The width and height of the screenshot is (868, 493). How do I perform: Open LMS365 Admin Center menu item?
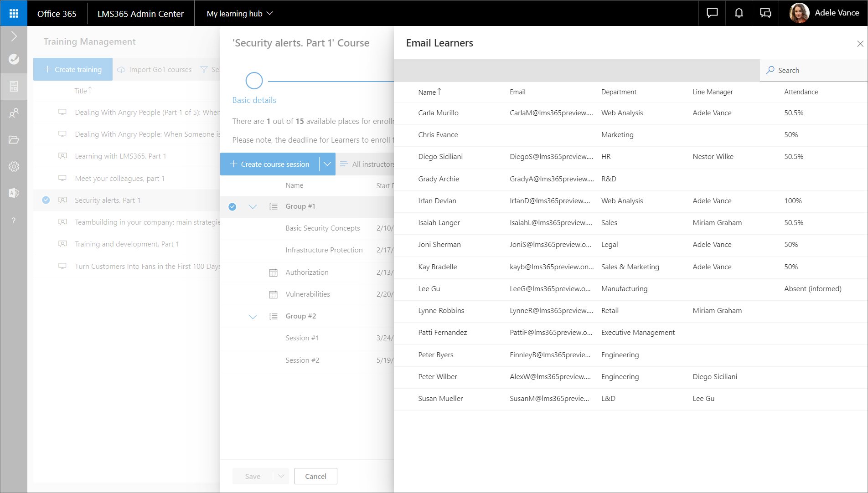click(140, 14)
